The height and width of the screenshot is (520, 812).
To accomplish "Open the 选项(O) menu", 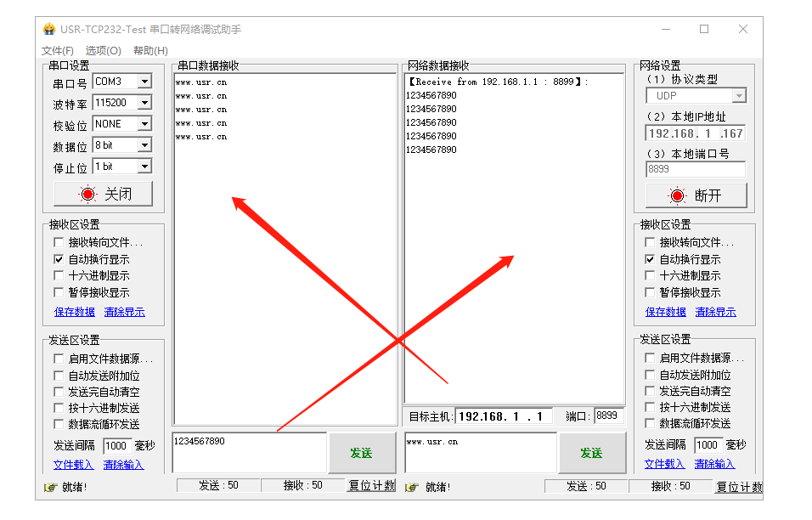I will tap(103, 51).
